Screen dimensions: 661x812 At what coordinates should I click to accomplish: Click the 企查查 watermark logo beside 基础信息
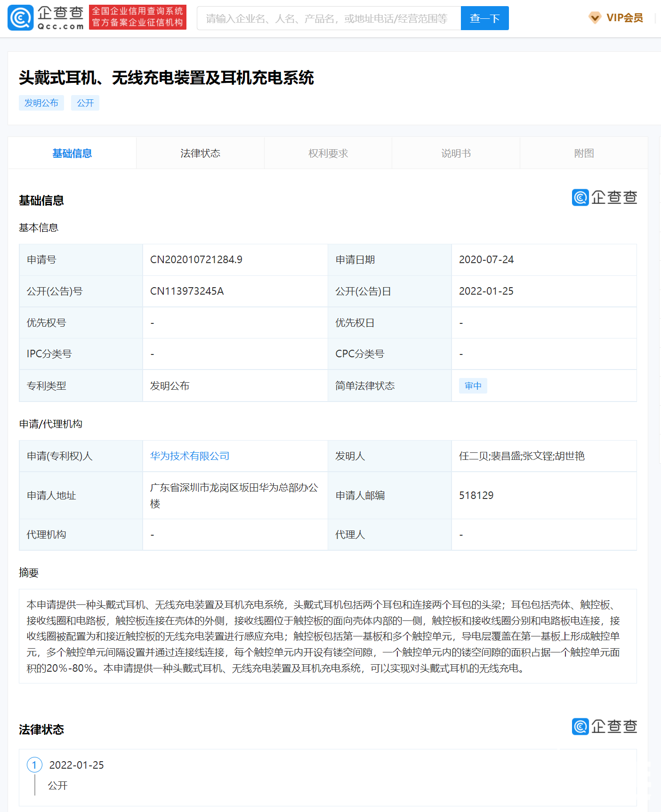604,198
